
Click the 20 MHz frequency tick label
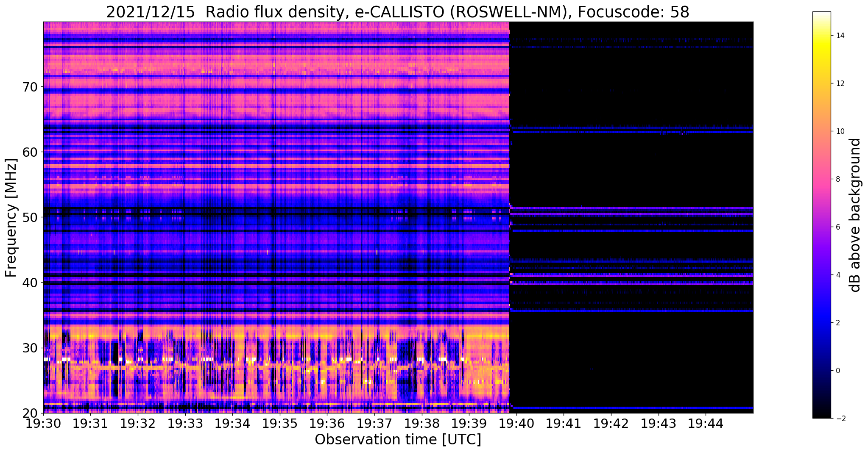(30, 413)
